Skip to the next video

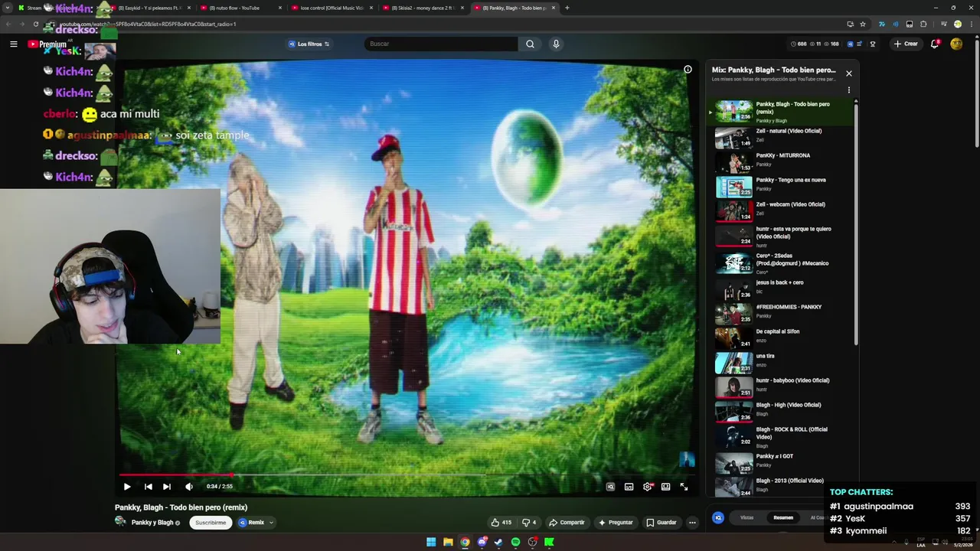[x=166, y=487]
